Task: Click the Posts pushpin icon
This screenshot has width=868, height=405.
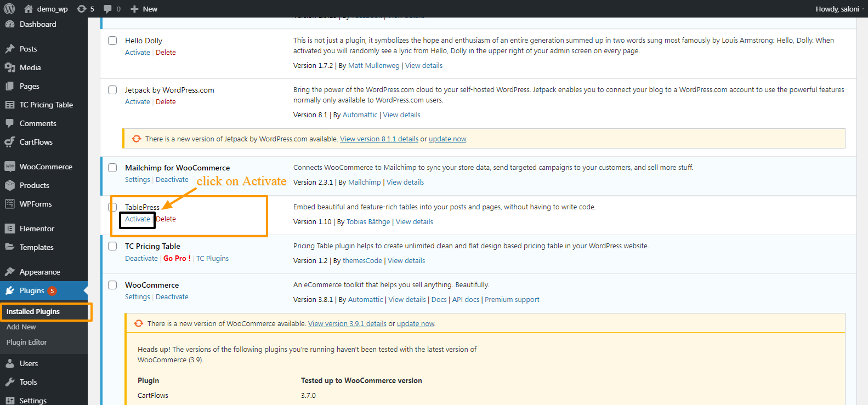Action: click(x=9, y=49)
